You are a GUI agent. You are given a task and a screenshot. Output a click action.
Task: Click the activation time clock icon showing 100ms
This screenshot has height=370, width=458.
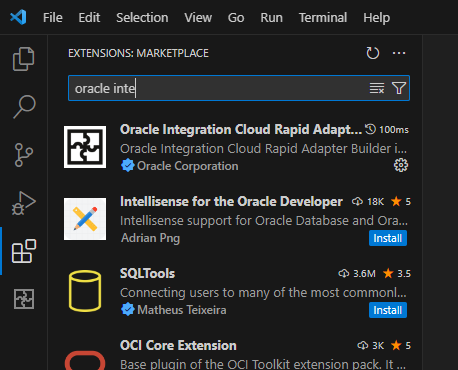[370, 129]
